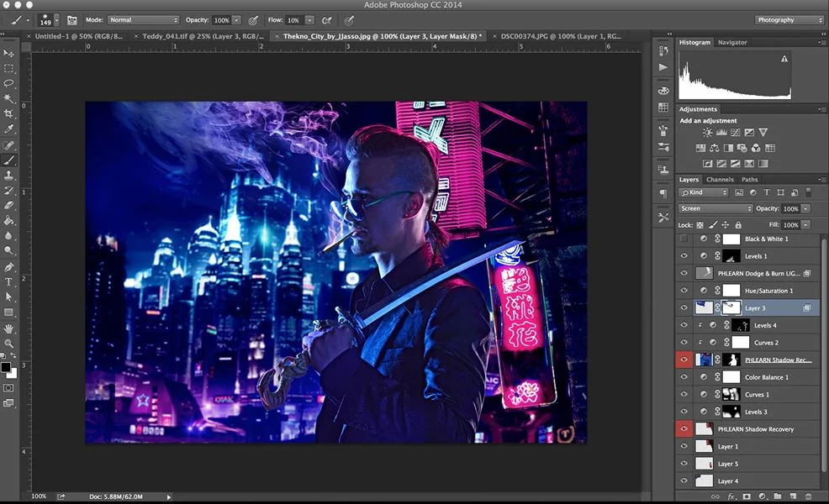The image size is (829, 504).
Task: Hide the Hue/Saturation 1 layer
Action: click(x=684, y=291)
